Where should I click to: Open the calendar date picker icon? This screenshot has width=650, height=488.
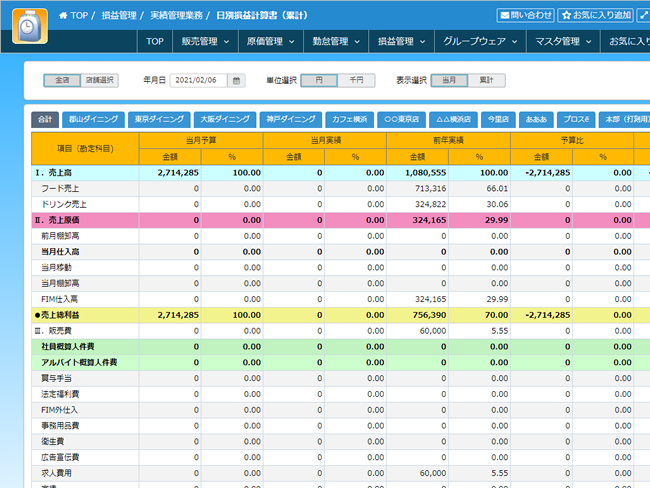[236, 80]
